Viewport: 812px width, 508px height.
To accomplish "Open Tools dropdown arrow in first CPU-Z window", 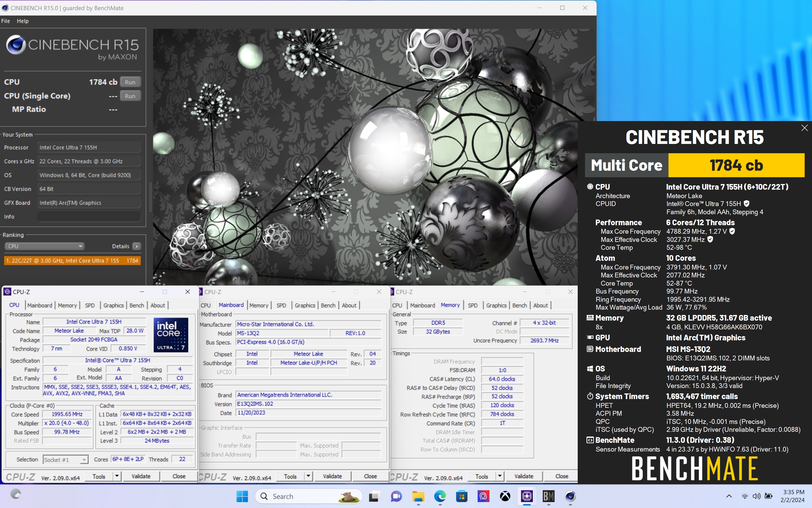I will pos(117,476).
